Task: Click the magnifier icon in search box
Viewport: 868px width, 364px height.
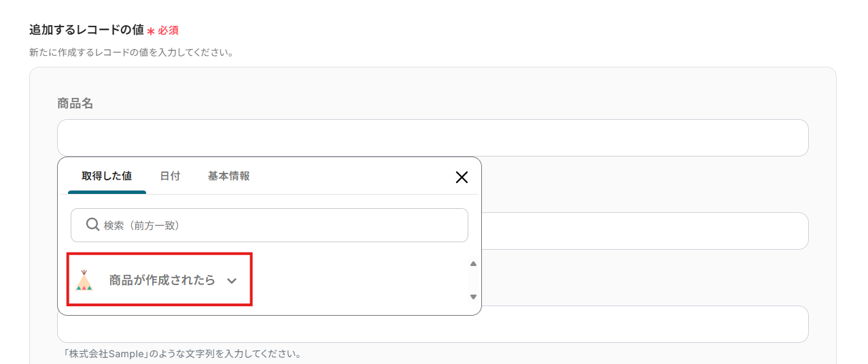Action: pos(93,225)
